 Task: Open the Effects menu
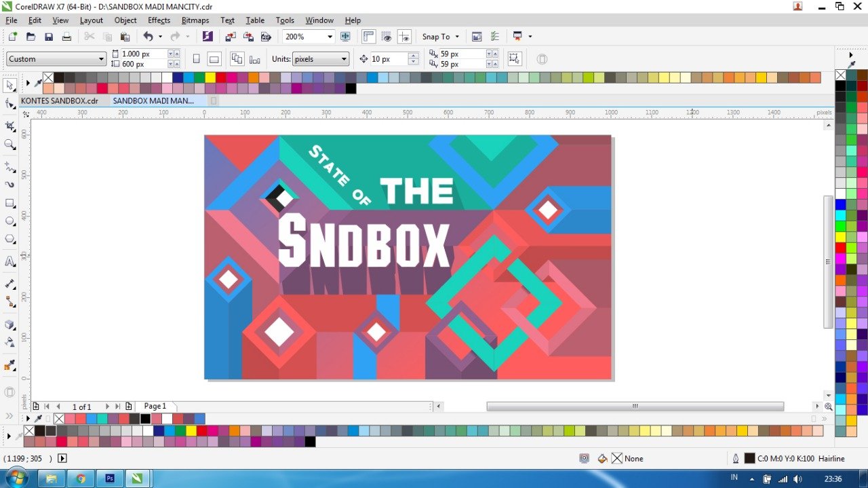click(x=159, y=20)
